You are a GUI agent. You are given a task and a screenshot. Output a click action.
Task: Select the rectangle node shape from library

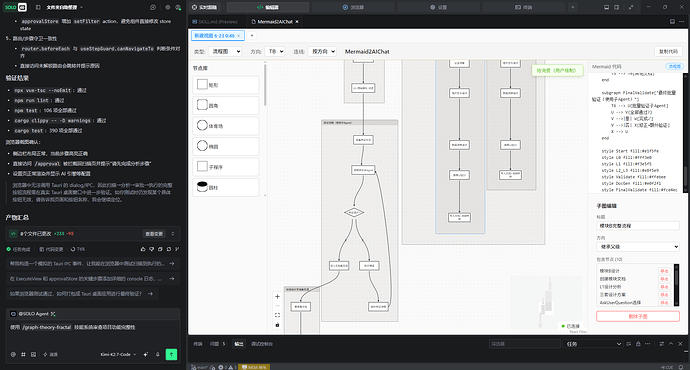click(226, 85)
